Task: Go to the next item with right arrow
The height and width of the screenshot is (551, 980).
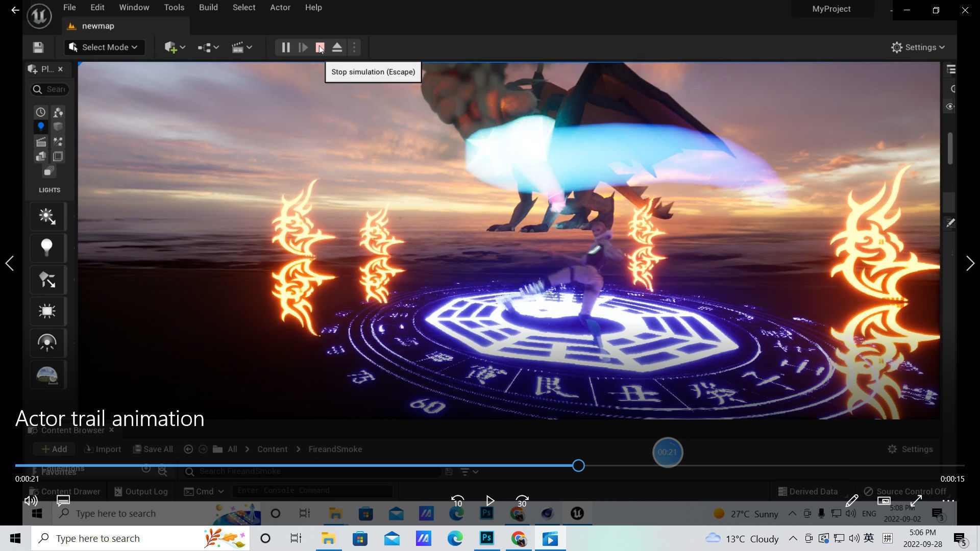Action: [x=970, y=263]
